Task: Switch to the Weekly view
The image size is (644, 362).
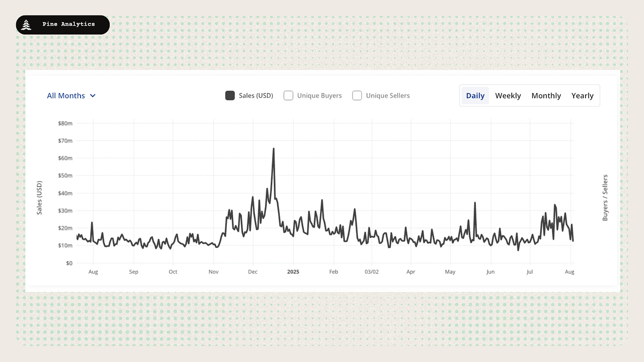Action: coord(508,95)
